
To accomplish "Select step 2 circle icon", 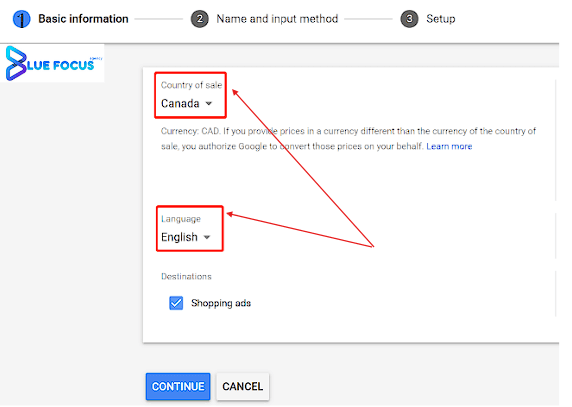I will pyautogui.click(x=200, y=19).
